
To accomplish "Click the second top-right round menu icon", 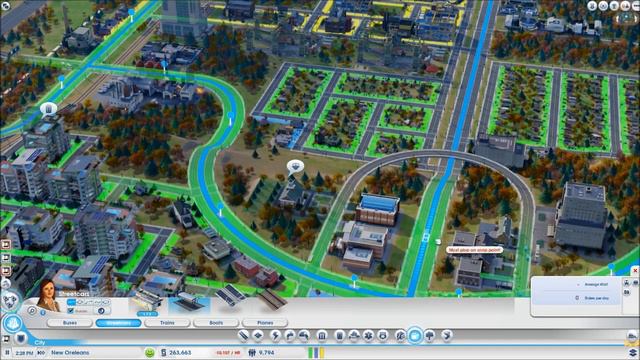I will pos(603,6).
